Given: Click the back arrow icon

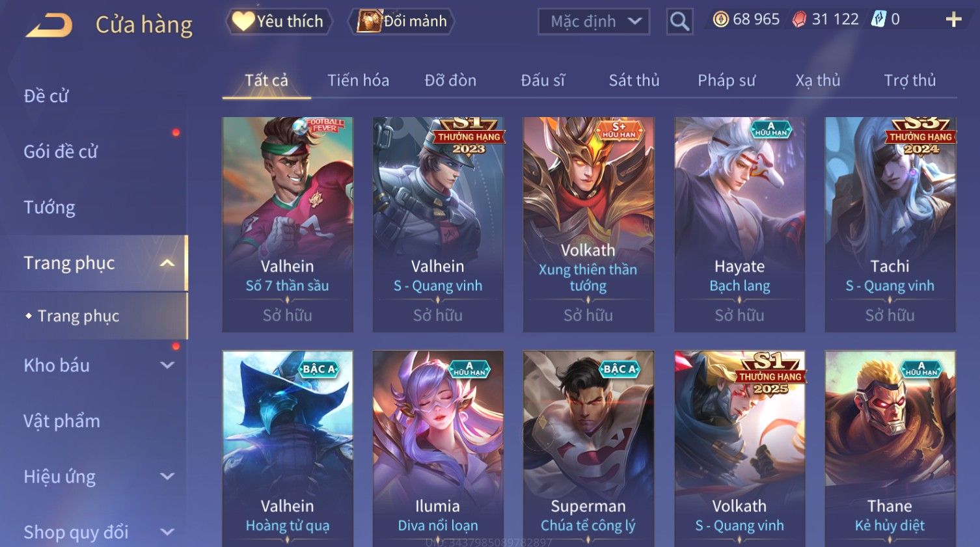Looking at the screenshot, I should pos(49,25).
